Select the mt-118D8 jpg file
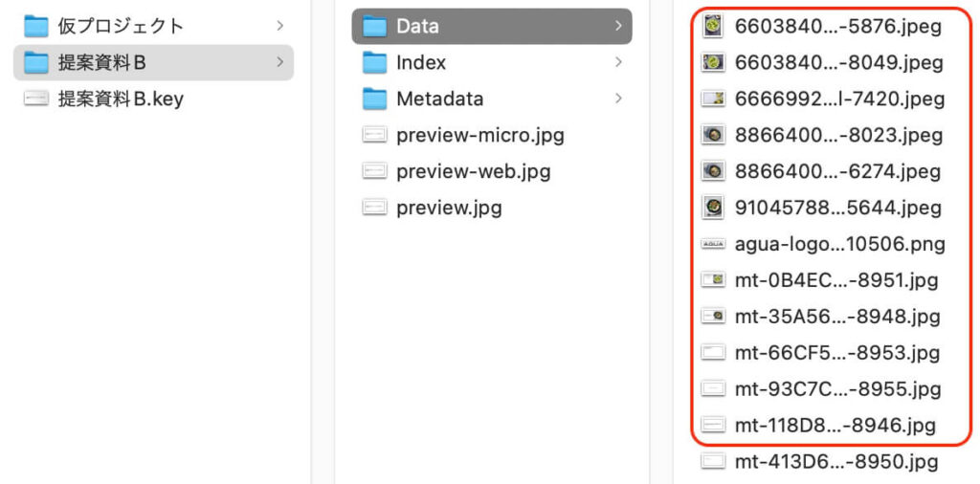Screen dimensions: 980x484 point(835,426)
